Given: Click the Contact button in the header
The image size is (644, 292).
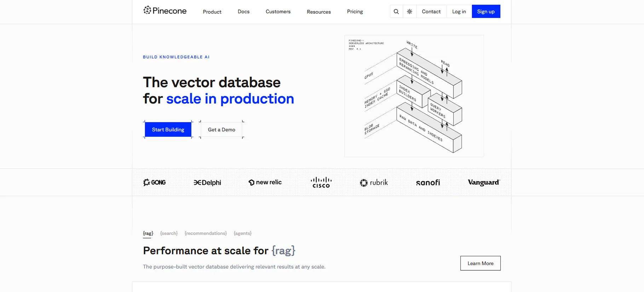Looking at the screenshot, I should click(431, 11).
